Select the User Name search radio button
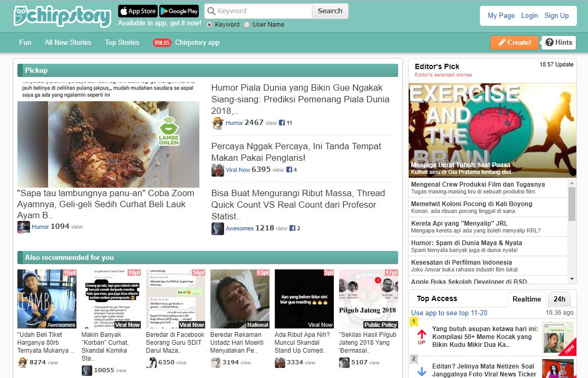This screenshot has height=378, width=588. tap(247, 25)
